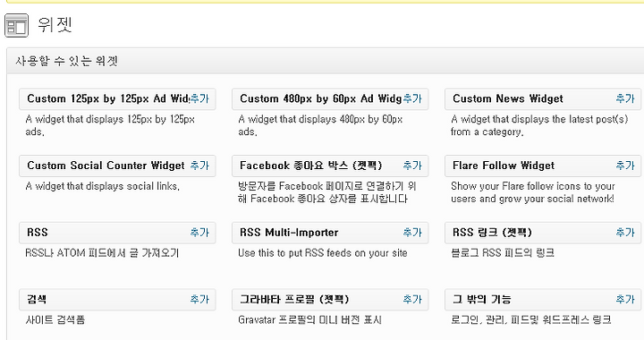Add the 그라바타 프로필 (젯팩) widget
Screen dimensions: 644x340
coord(412,300)
